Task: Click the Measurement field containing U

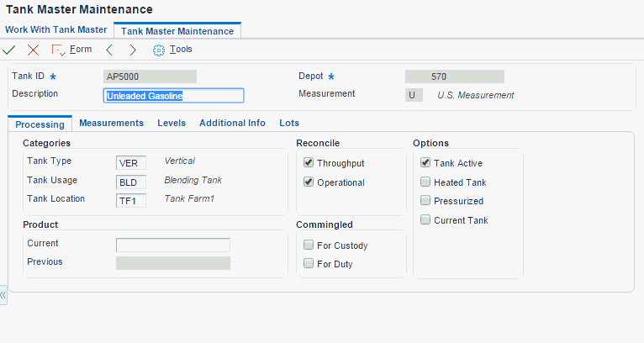Action: tap(414, 95)
